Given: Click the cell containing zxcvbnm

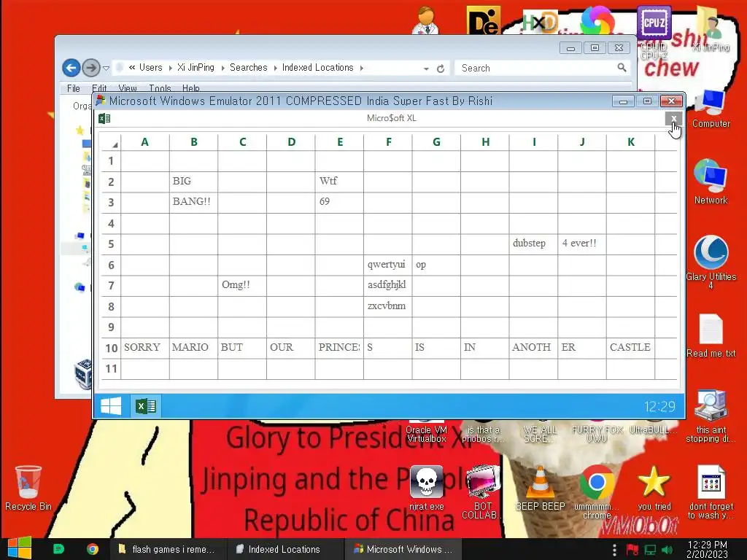Looking at the screenshot, I should 388,306.
